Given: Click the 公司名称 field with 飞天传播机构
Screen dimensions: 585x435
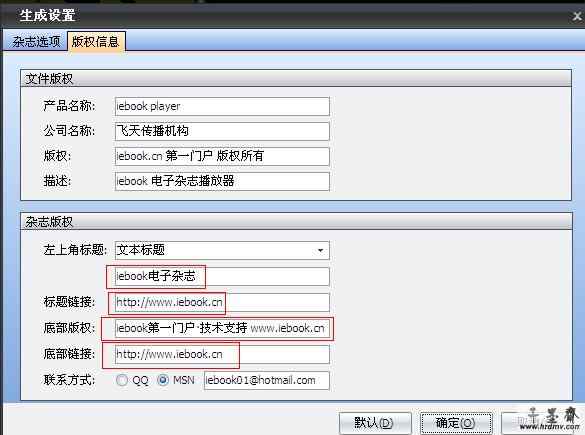Looking at the screenshot, I should coord(222,131).
